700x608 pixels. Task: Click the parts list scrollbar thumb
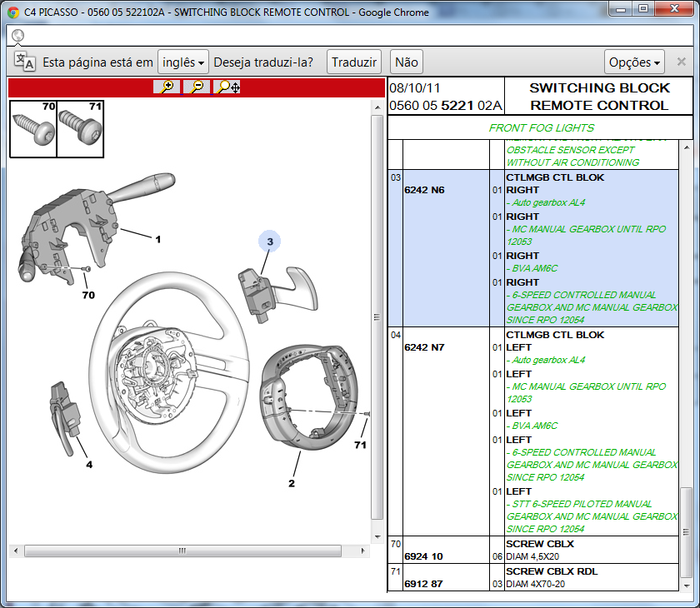coord(686,533)
